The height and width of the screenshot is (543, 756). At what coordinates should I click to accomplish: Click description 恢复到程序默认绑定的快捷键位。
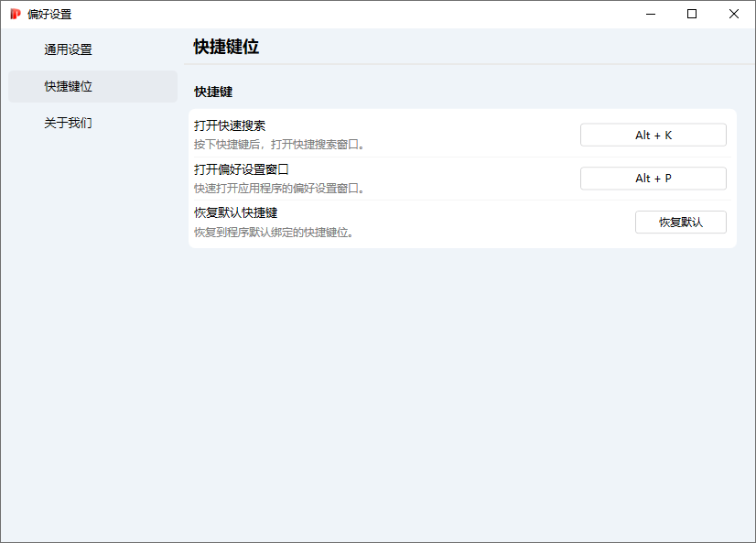point(274,233)
